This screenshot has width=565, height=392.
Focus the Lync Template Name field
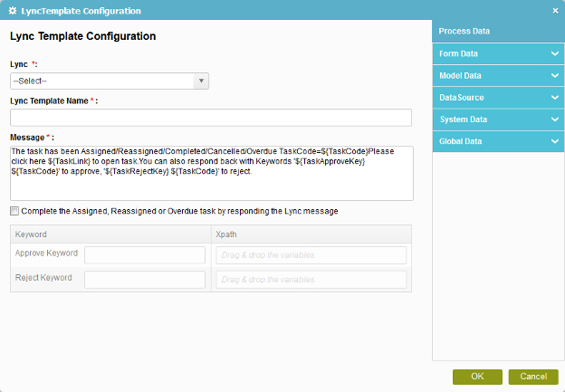(x=211, y=118)
